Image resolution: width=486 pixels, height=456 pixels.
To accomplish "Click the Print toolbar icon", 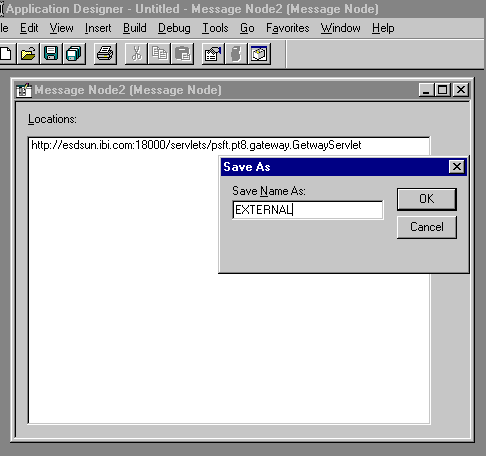I will click(x=105, y=54).
